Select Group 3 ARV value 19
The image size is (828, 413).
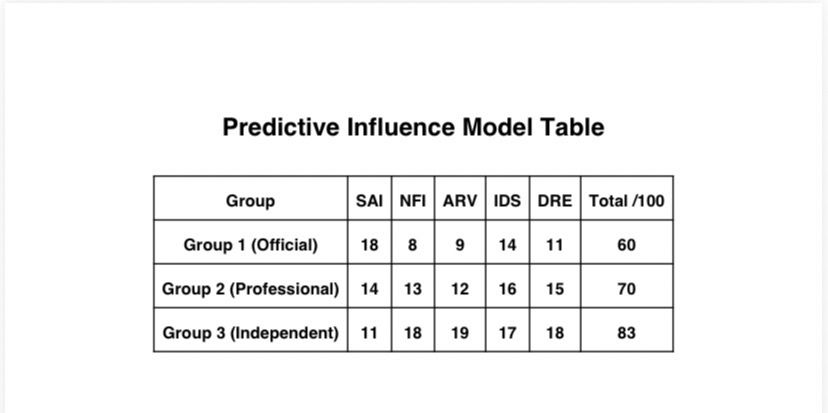pos(460,333)
